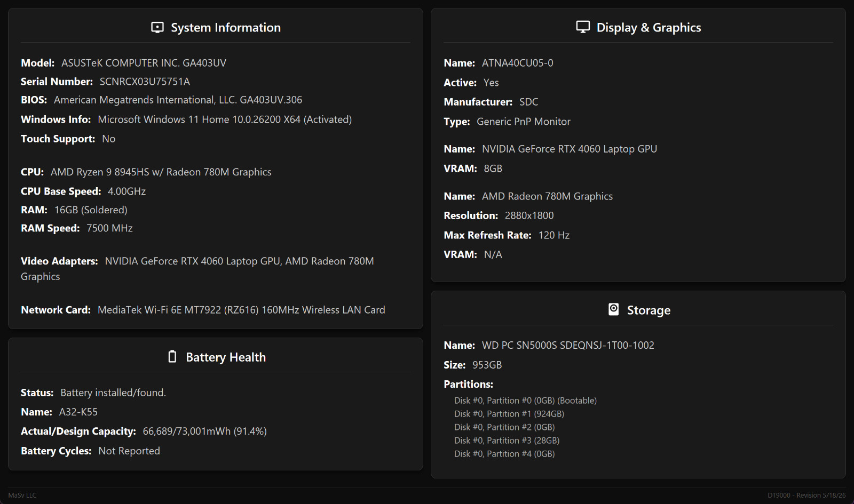Click RAM value 16GB (Soldered)

coord(91,210)
